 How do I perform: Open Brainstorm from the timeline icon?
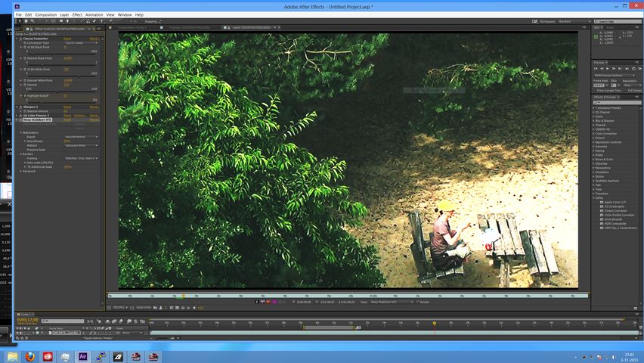point(128,321)
